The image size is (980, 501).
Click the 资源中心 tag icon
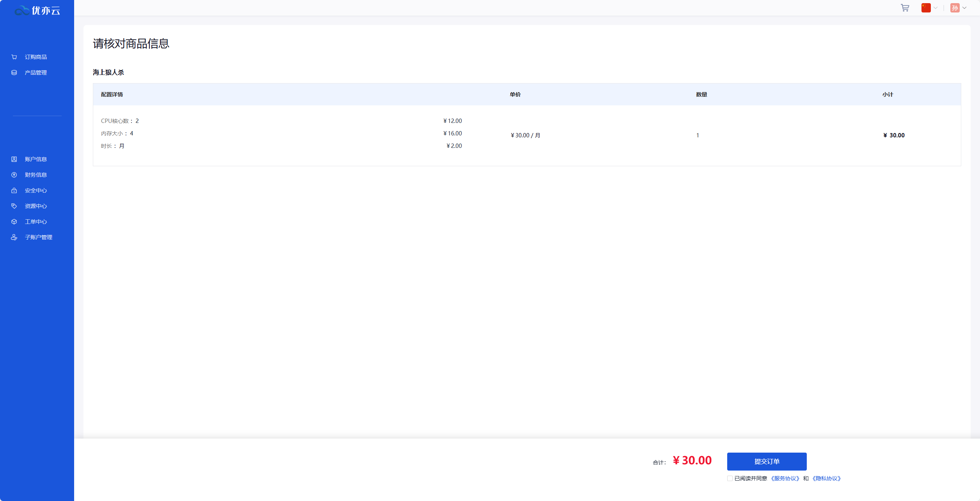coord(14,206)
